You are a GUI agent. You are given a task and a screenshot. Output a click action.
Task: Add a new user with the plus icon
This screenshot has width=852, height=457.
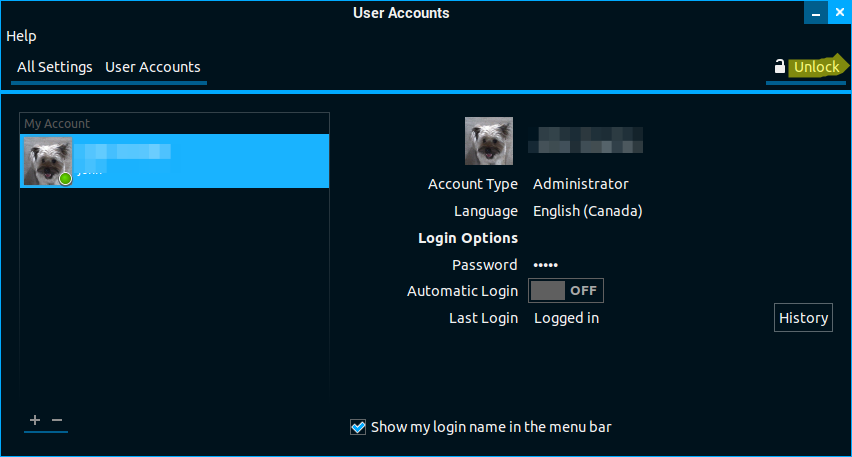[x=35, y=420]
